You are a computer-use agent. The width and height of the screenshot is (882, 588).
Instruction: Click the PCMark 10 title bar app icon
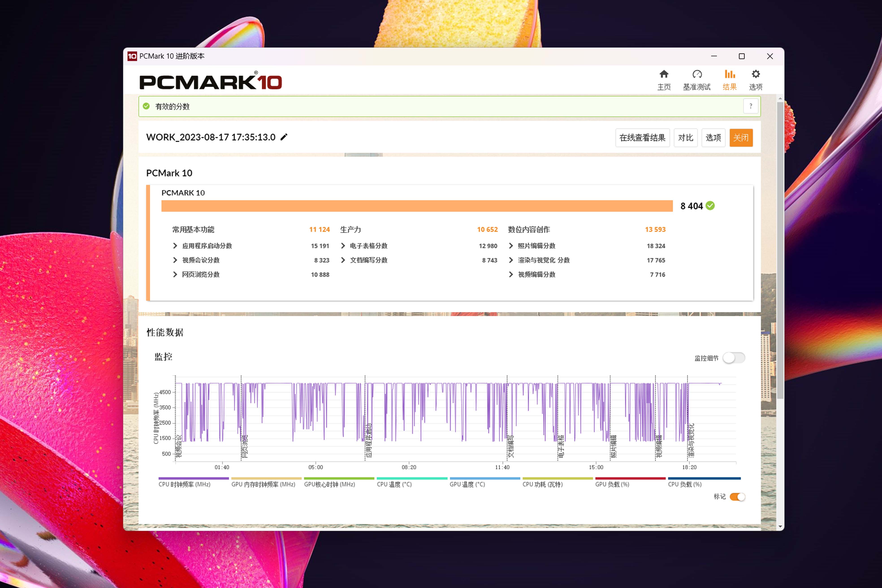tap(132, 56)
